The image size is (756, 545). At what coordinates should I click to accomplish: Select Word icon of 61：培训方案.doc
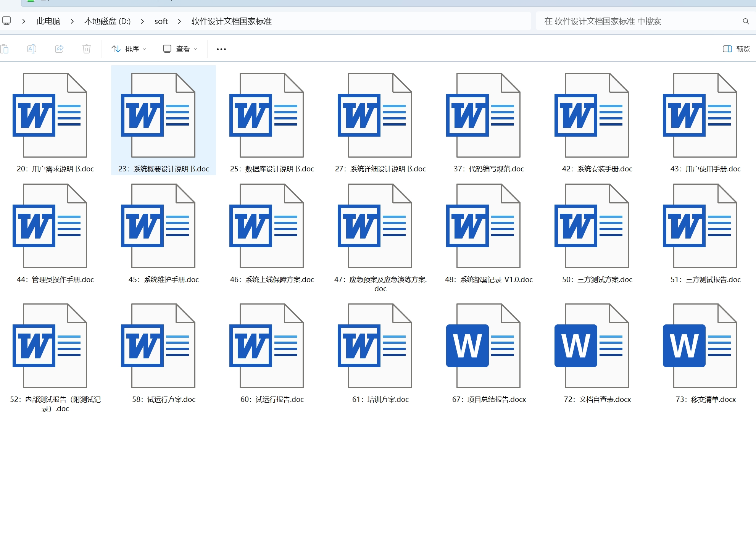375,346
